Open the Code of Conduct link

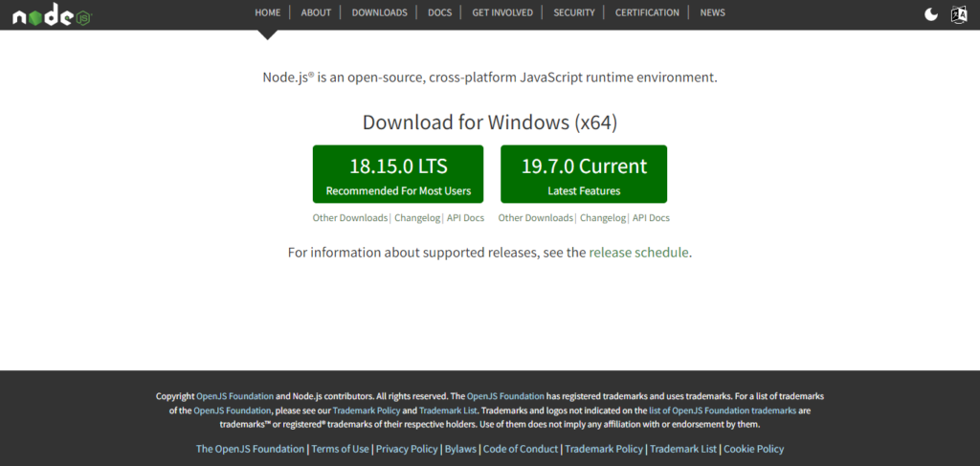[521, 449]
